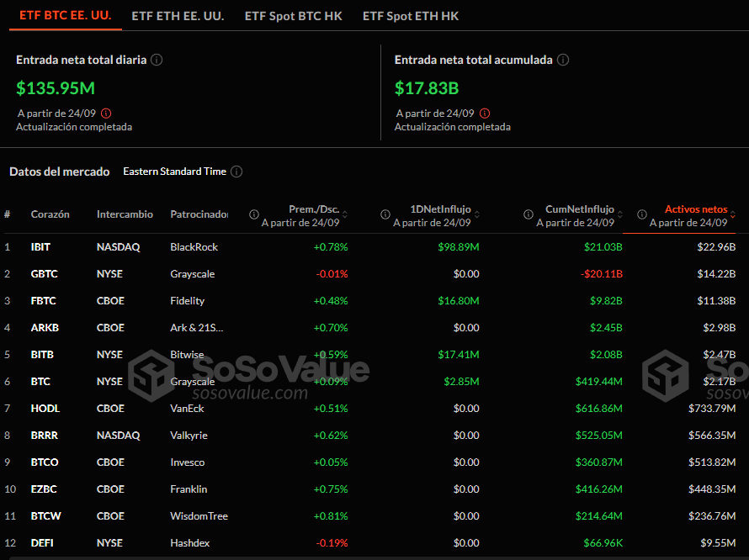Open the tooltip for Entrada neta total acumulada
This screenshot has width=749, height=560.
coord(562,60)
